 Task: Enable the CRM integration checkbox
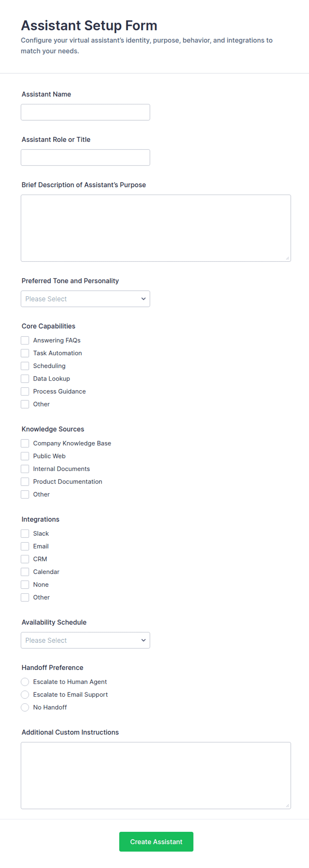point(25,559)
